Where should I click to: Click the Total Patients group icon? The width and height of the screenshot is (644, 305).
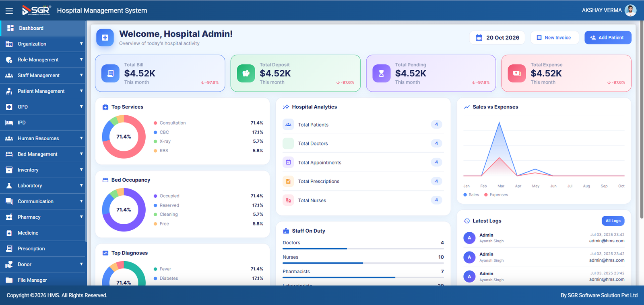pos(288,125)
